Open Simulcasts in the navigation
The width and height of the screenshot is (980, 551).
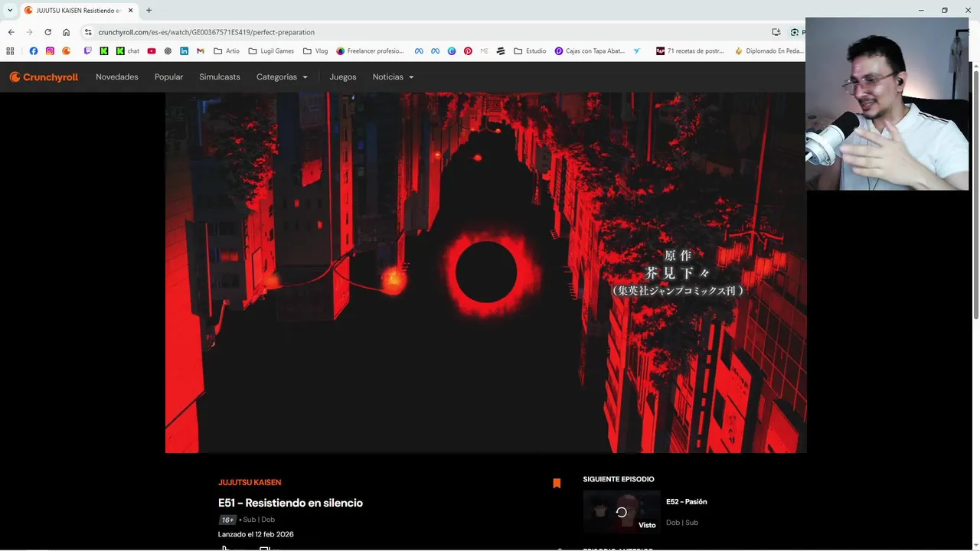[x=220, y=77]
